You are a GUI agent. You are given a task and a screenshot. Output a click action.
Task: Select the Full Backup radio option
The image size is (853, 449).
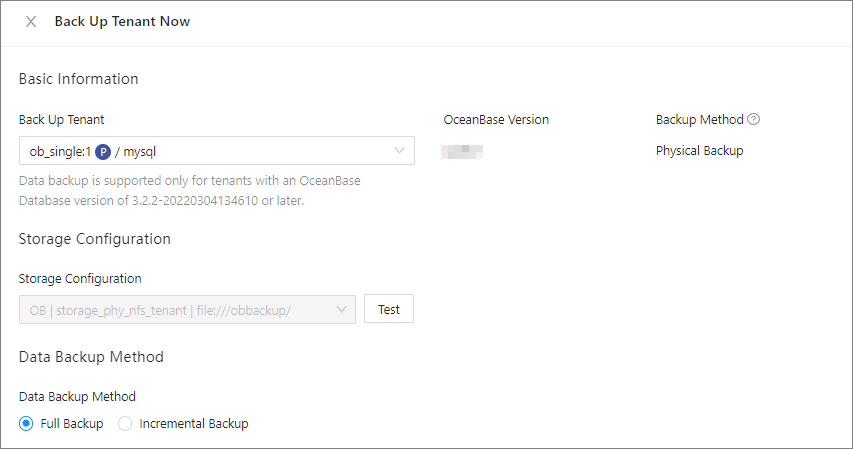coord(26,424)
